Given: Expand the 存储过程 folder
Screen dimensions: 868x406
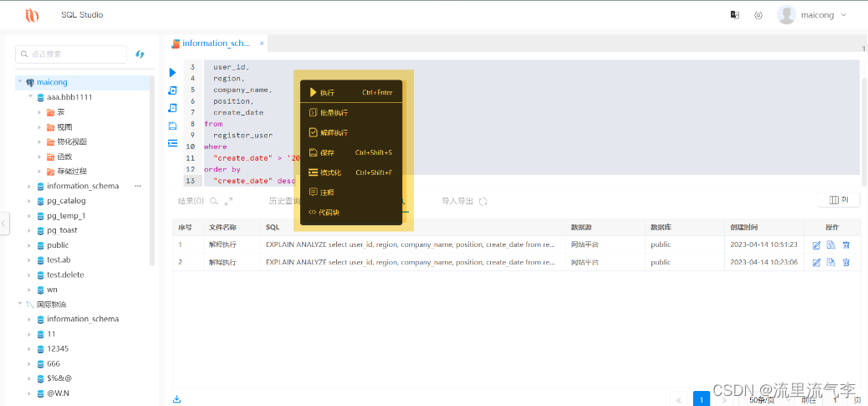Looking at the screenshot, I should pos(39,171).
